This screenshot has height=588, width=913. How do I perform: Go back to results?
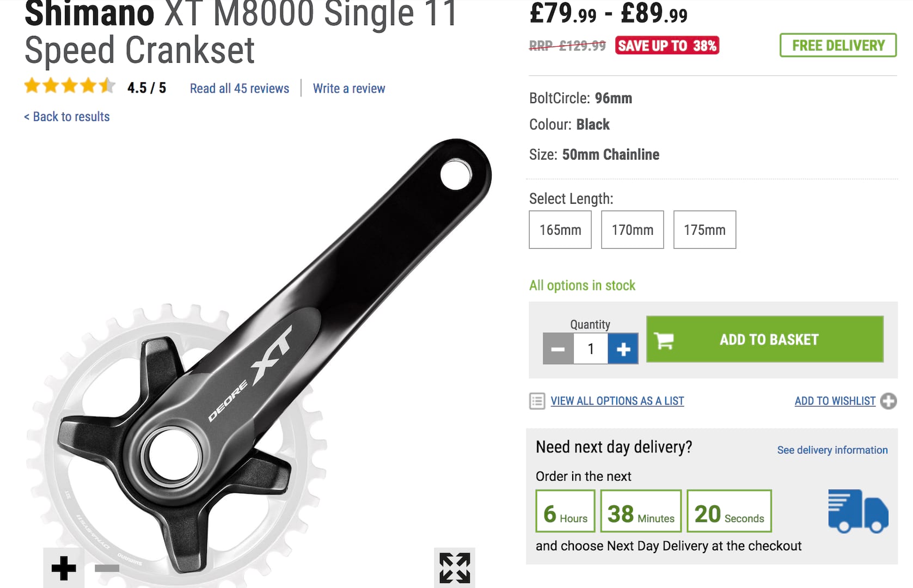tap(67, 117)
